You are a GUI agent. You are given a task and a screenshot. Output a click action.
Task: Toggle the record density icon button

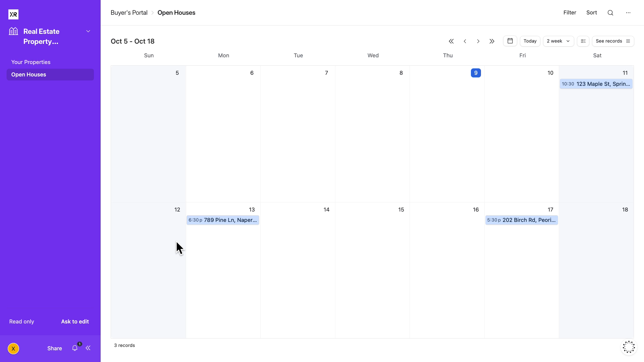[x=583, y=41]
